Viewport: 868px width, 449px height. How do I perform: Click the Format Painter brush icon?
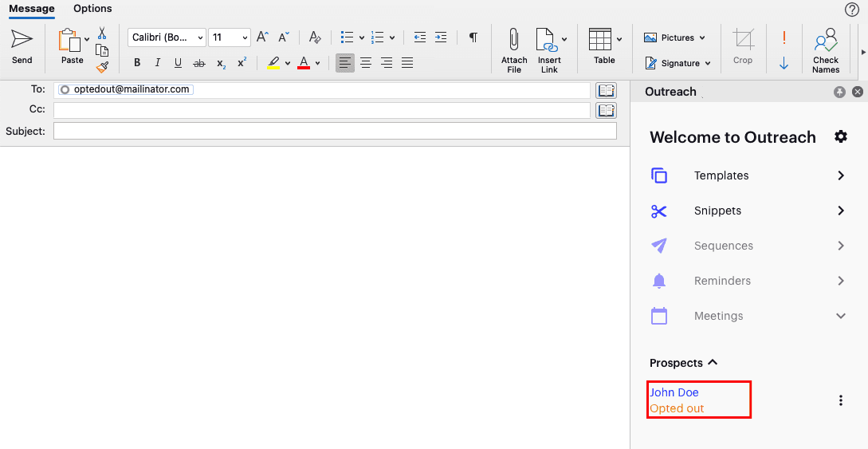coord(102,68)
